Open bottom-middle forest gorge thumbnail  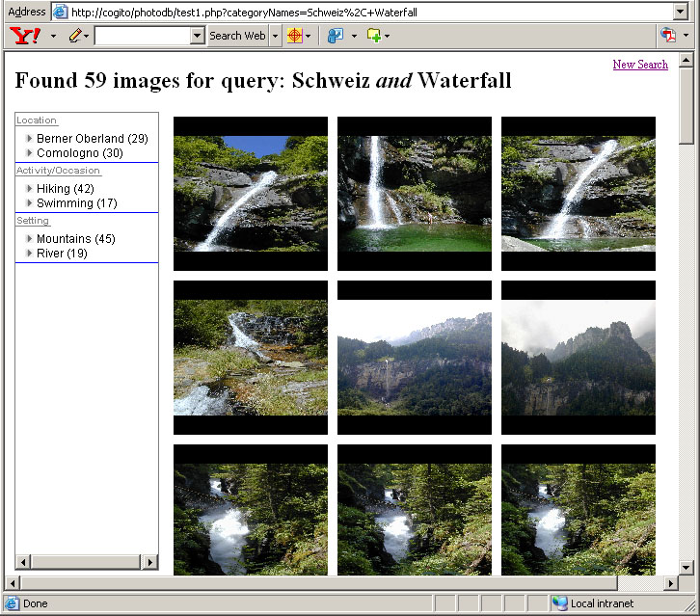click(x=415, y=510)
